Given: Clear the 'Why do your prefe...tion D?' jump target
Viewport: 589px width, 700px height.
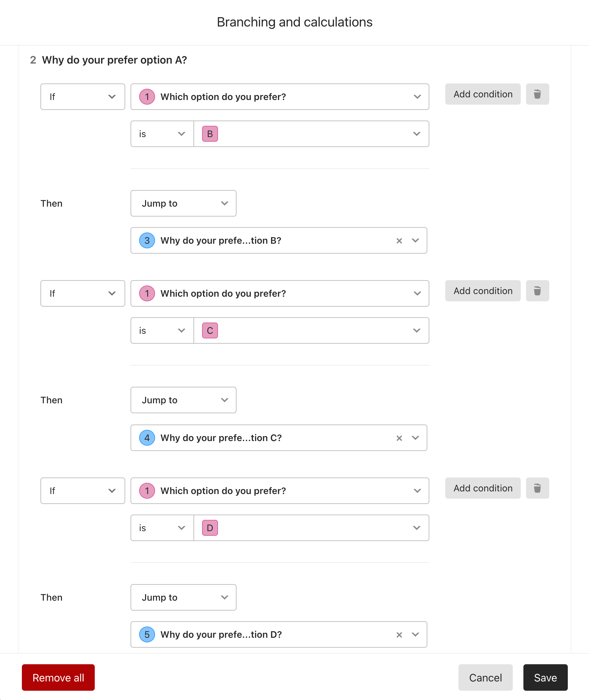Looking at the screenshot, I should [x=399, y=634].
